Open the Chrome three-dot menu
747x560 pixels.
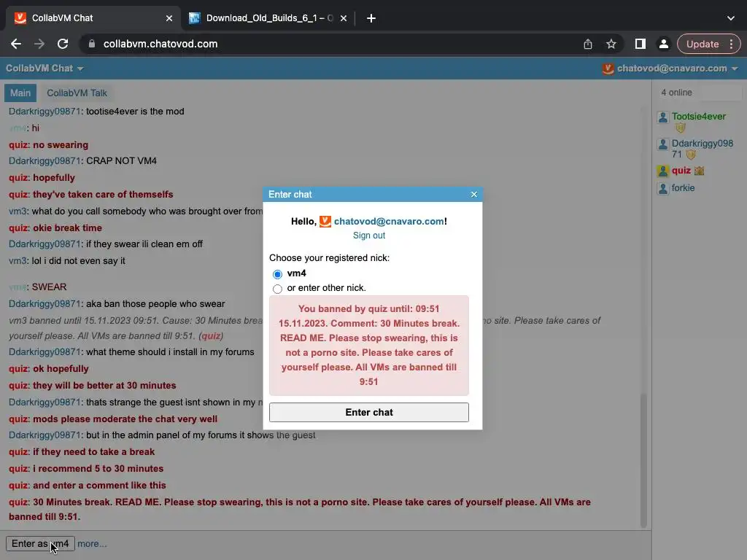[731, 44]
